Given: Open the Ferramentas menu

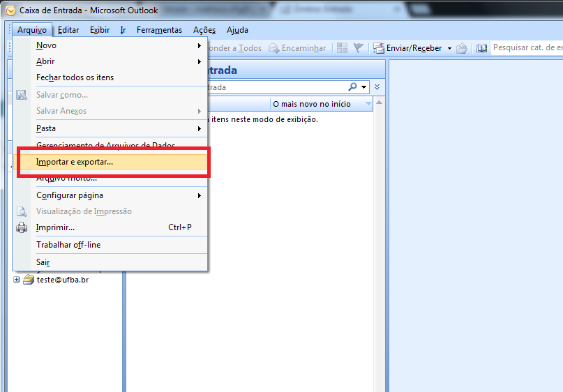Looking at the screenshot, I should (x=159, y=30).
